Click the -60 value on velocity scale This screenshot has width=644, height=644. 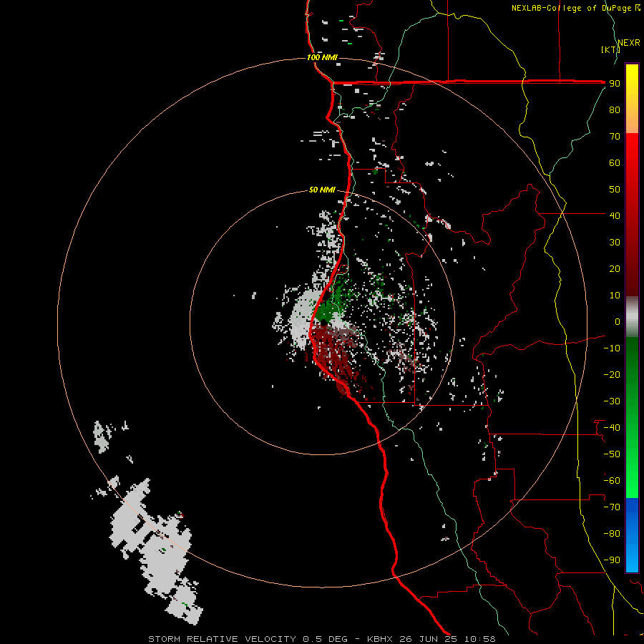click(612, 481)
